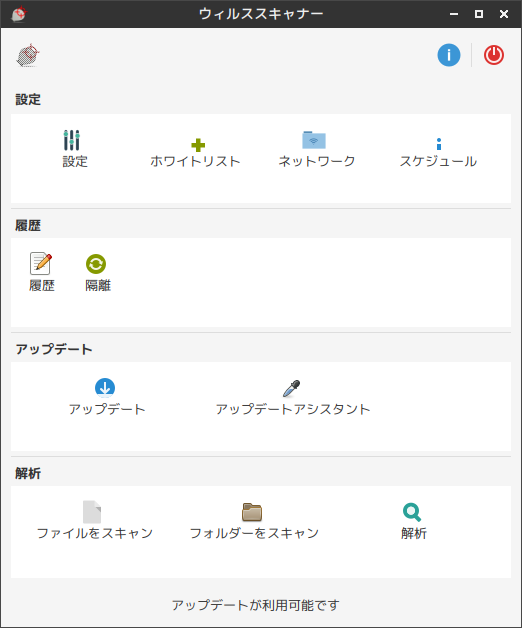
Task: Open the スケジュール icon
Action: (439, 144)
